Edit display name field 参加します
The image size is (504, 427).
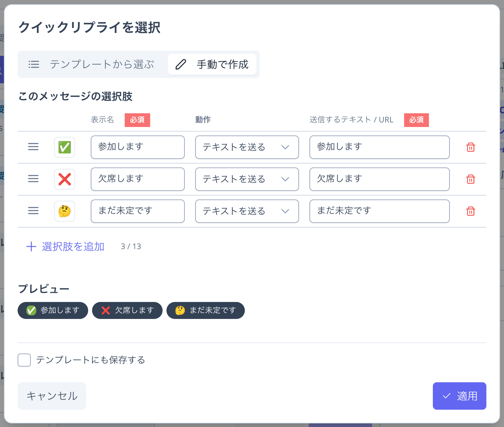[x=138, y=147]
